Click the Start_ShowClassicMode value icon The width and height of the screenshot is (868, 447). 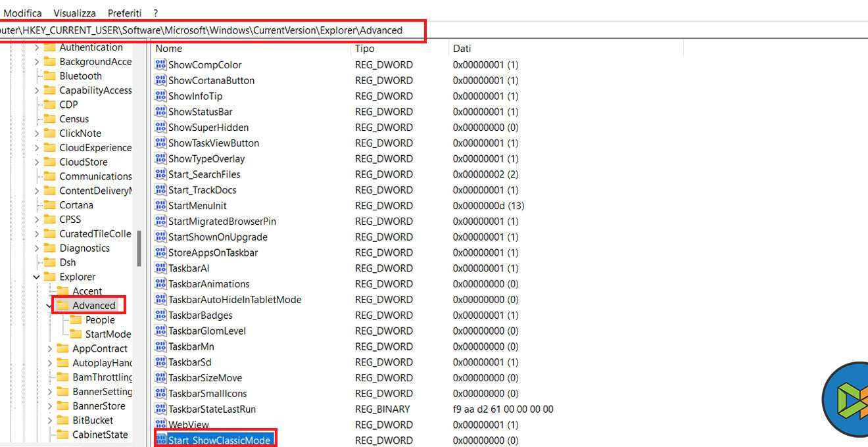tap(162, 440)
